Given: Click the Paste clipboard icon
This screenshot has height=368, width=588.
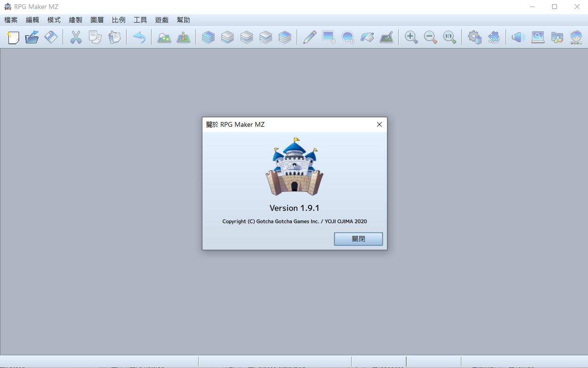Looking at the screenshot, I should pos(114,37).
